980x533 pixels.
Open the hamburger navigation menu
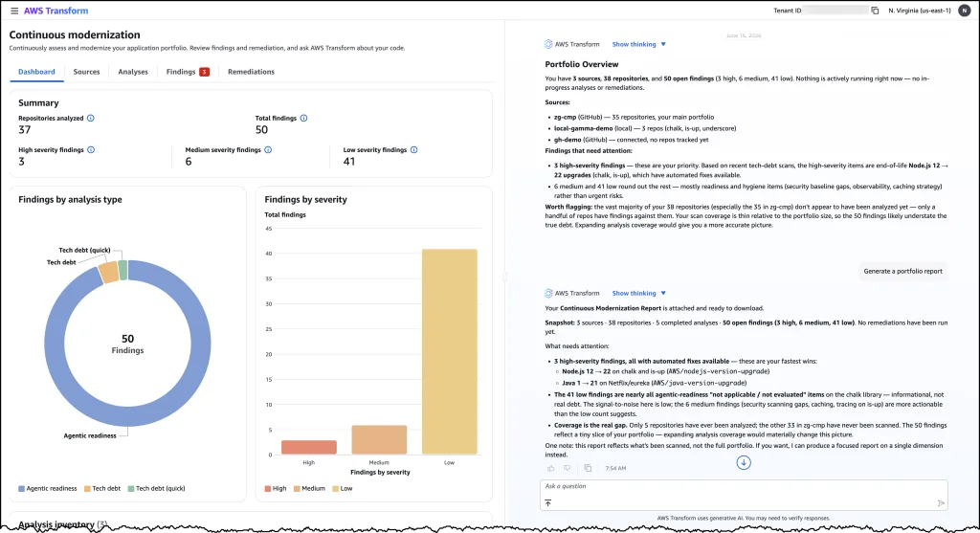coord(14,11)
